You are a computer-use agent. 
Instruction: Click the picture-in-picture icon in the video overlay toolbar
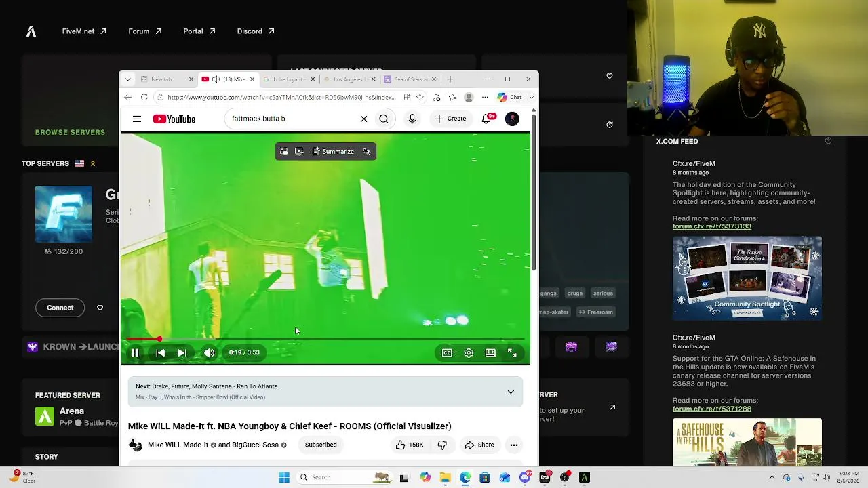tap(283, 151)
